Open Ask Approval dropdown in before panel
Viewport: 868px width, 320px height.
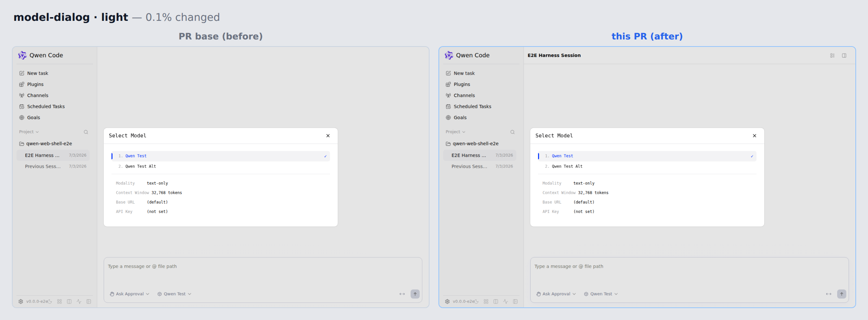pos(130,294)
